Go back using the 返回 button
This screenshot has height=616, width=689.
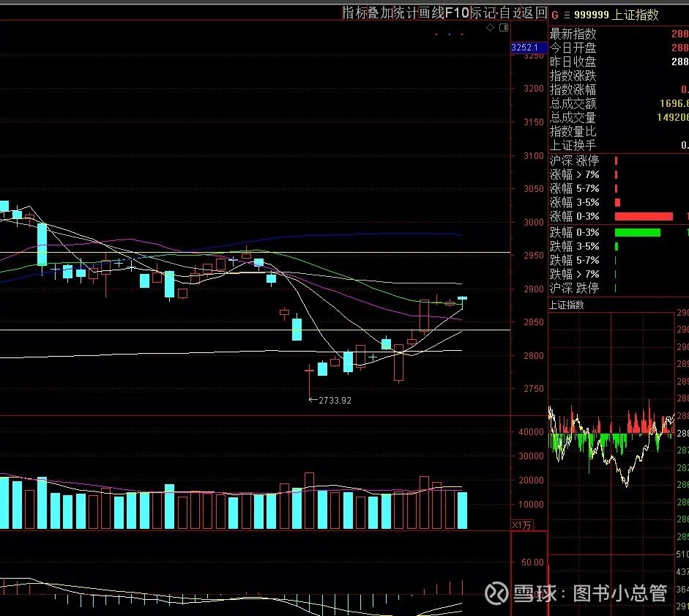(x=535, y=13)
